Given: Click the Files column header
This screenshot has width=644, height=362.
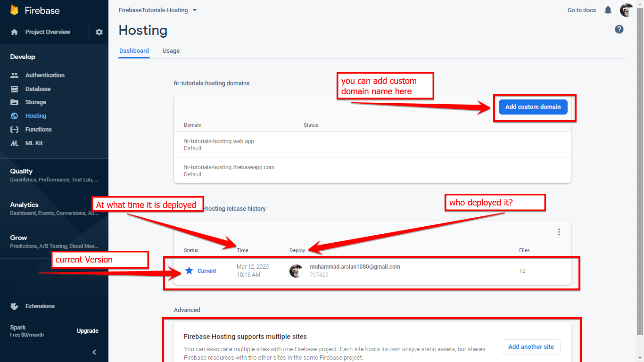Looking at the screenshot, I should (524, 251).
